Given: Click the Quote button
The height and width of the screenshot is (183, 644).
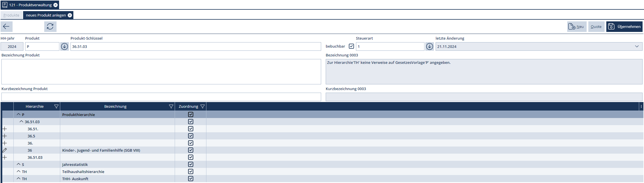Looking at the screenshot, I should pyautogui.click(x=596, y=27).
